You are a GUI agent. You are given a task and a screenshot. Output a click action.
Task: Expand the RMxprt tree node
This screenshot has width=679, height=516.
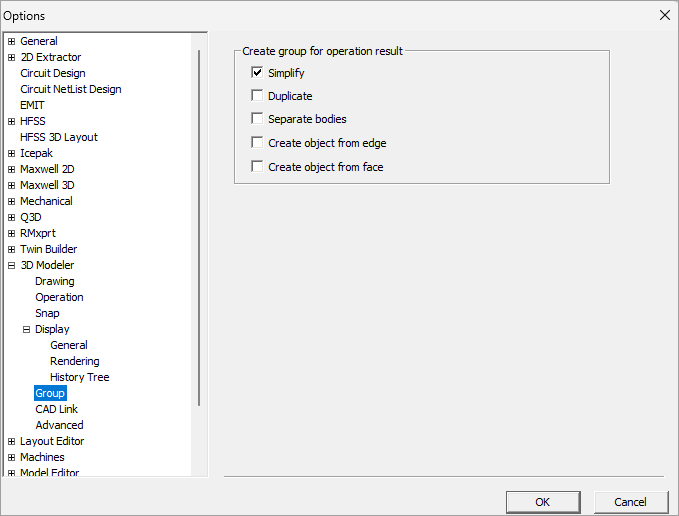coord(11,233)
